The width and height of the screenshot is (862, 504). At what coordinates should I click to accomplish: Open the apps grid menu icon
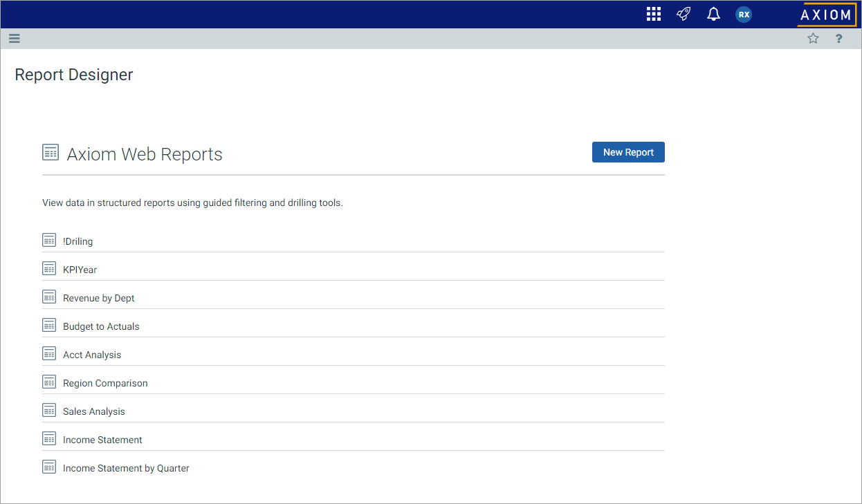tap(654, 14)
